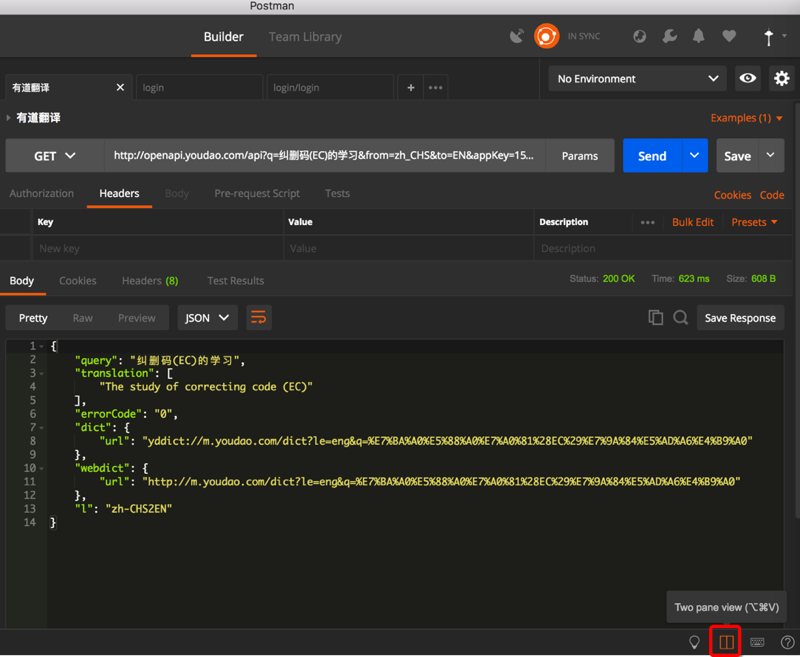Click Bulk Edit link

(693, 222)
